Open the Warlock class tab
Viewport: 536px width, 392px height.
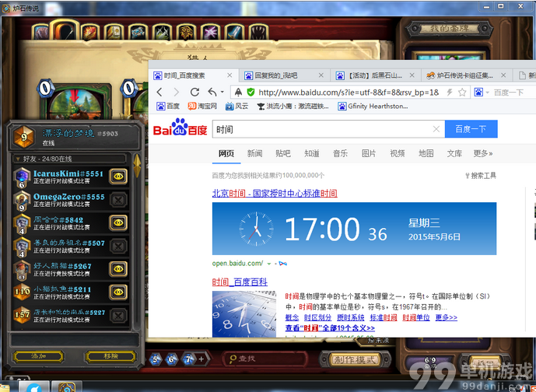tap(210, 32)
